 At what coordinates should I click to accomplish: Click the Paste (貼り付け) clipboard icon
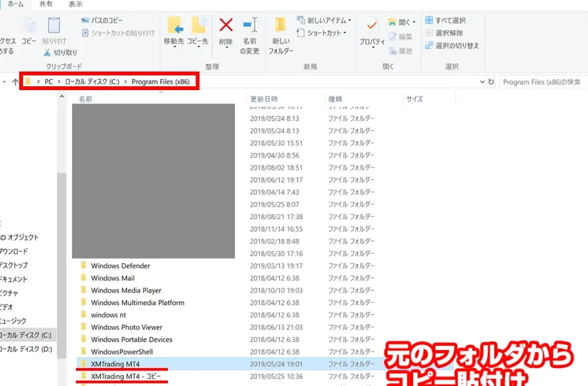54,27
